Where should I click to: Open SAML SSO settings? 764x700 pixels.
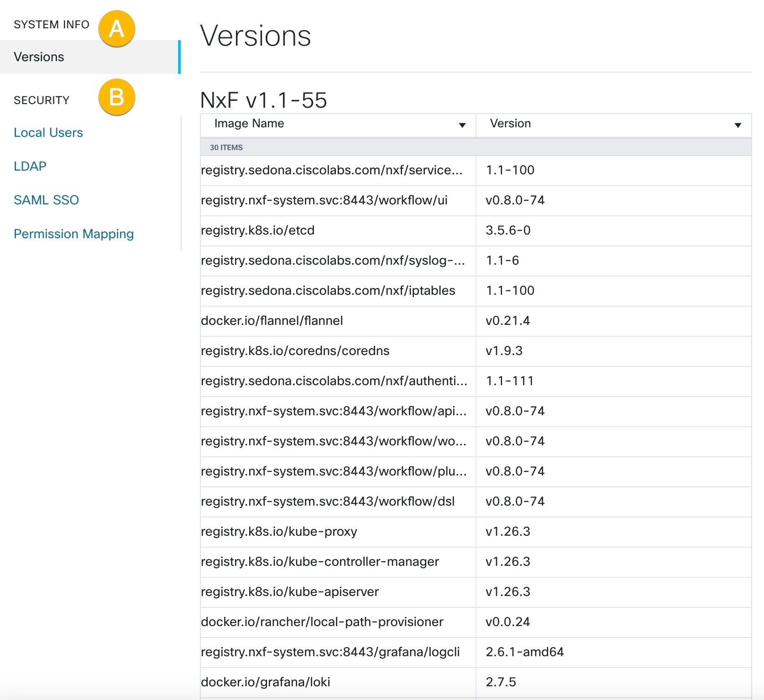(47, 200)
